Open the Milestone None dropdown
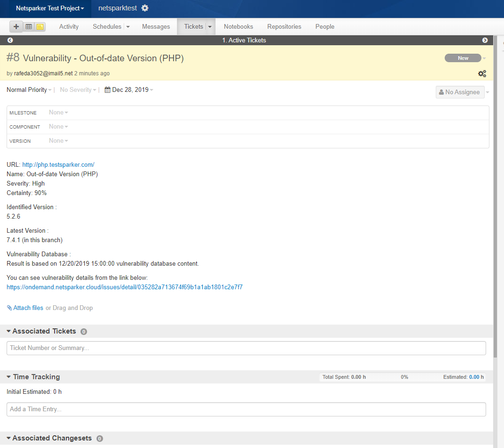 [56, 112]
